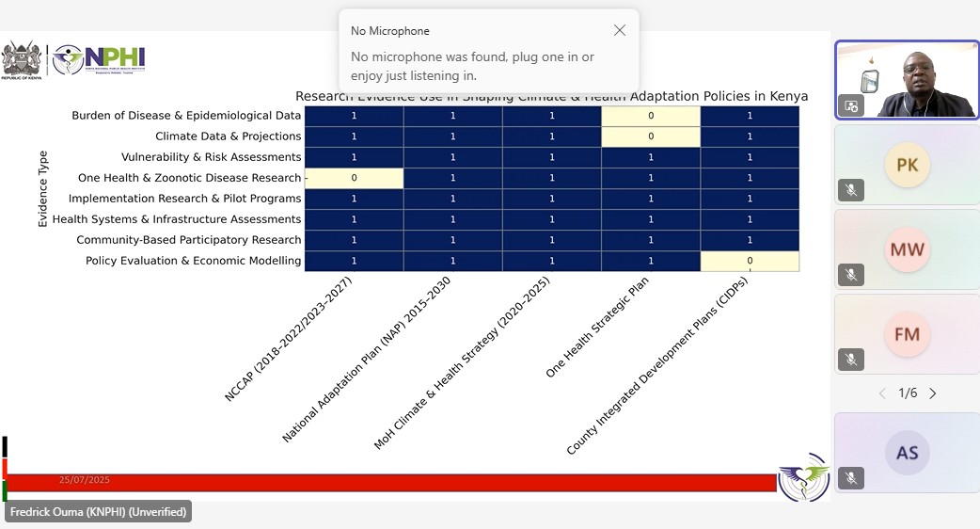980x529 pixels.
Task: Close the No Microphone notification
Action: (619, 30)
